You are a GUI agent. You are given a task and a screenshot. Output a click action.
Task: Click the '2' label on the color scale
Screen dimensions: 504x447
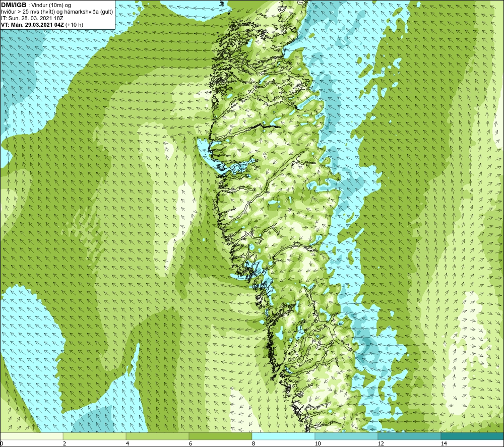(x=65, y=443)
